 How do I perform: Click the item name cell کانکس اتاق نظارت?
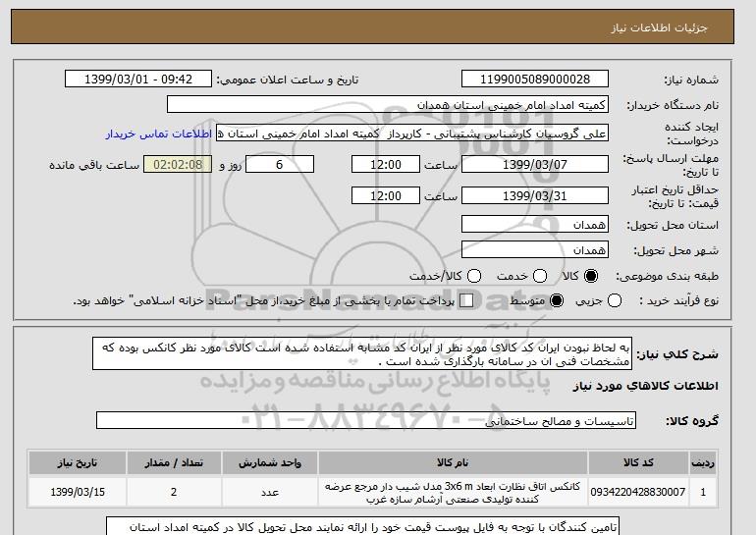tap(453, 492)
